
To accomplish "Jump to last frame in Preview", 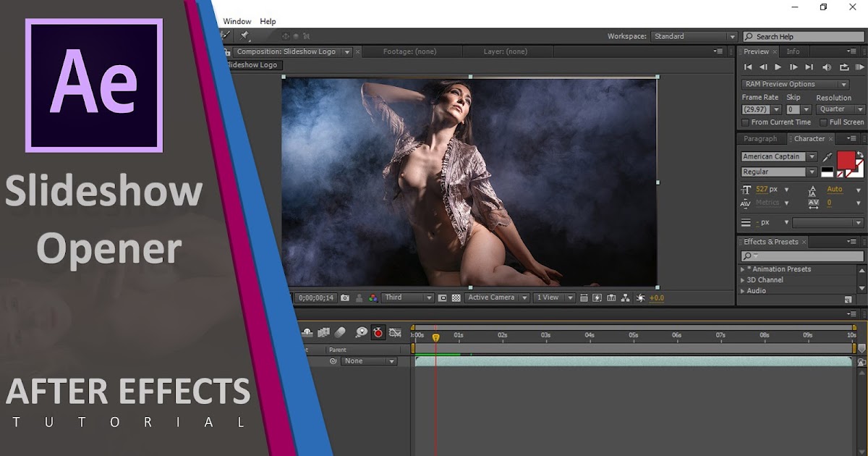I will 809,67.
